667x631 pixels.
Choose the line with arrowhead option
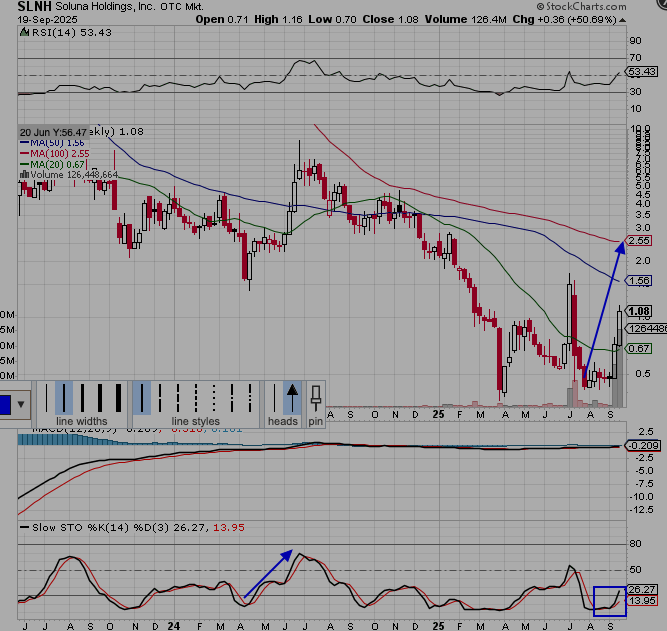coord(292,398)
